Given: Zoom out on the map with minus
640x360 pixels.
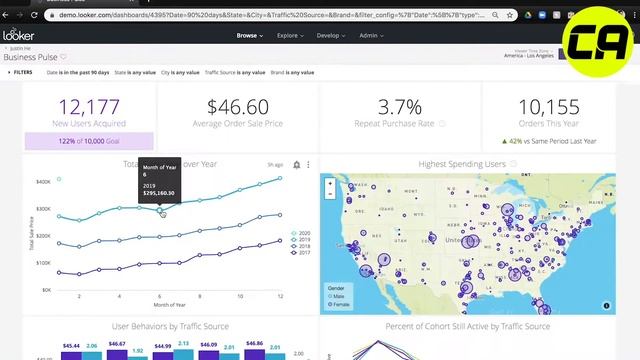Looking at the screenshot, I should pyautogui.click(x=330, y=194).
